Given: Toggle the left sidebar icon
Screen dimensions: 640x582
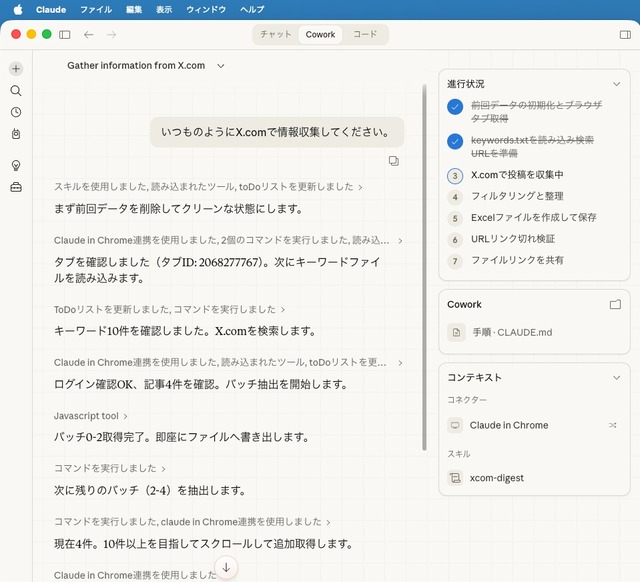Looking at the screenshot, I should (64, 35).
